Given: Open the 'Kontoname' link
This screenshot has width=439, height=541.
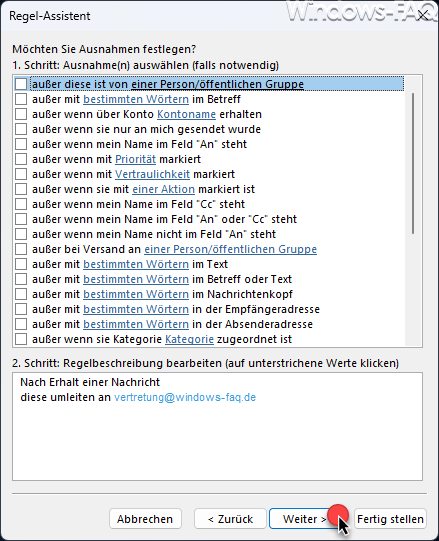Looking at the screenshot, I should pyautogui.click(x=186, y=114).
